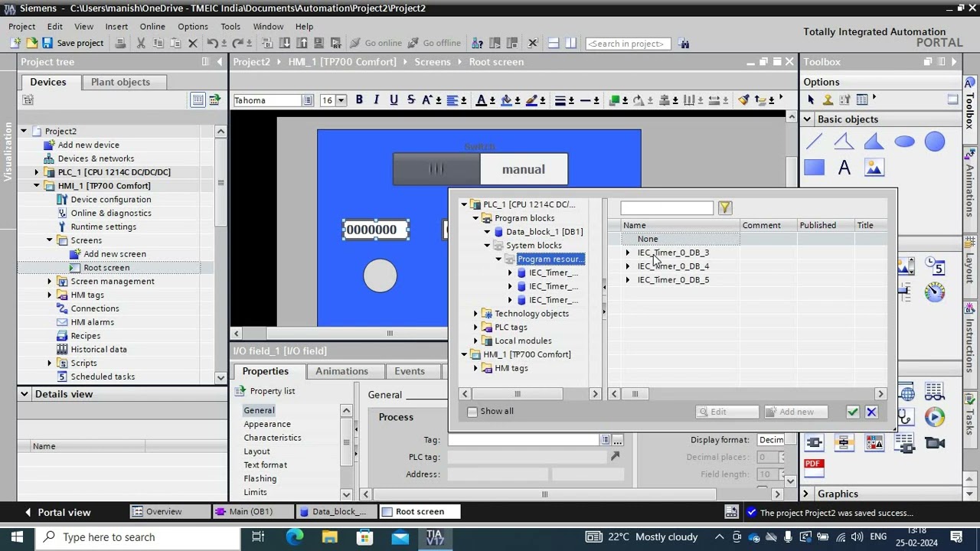Switch to the Plant objects tab
This screenshot has height=551, width=980.
(120, 82)
